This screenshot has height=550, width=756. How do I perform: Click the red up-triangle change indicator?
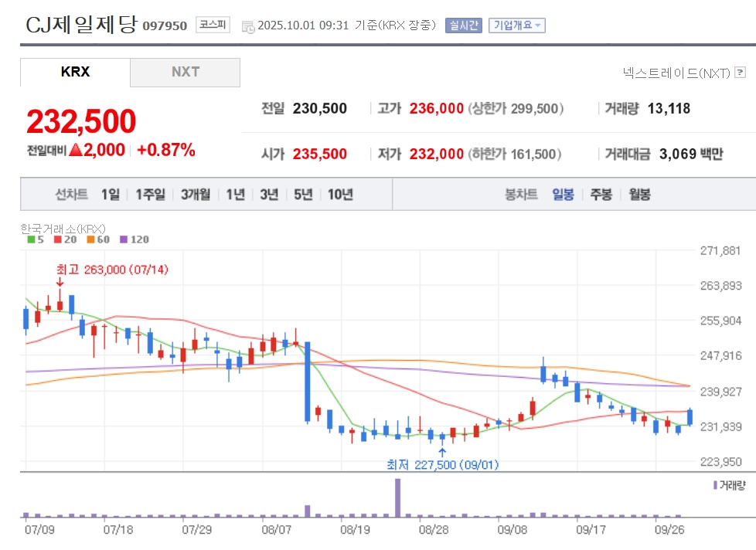pyautogui.click(x=76, y=150)
